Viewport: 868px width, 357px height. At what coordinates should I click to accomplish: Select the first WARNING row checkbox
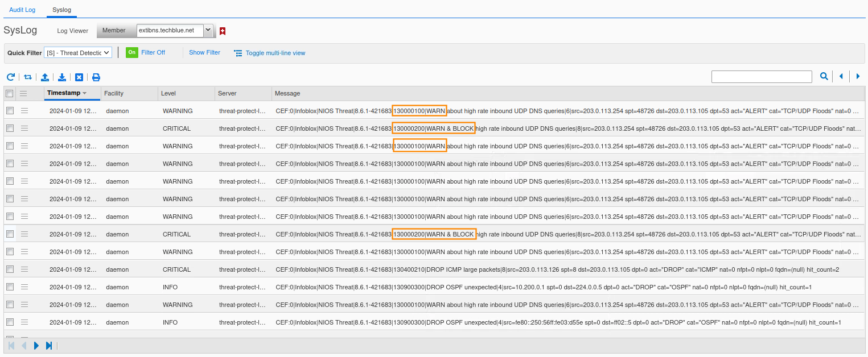point(10,111)
